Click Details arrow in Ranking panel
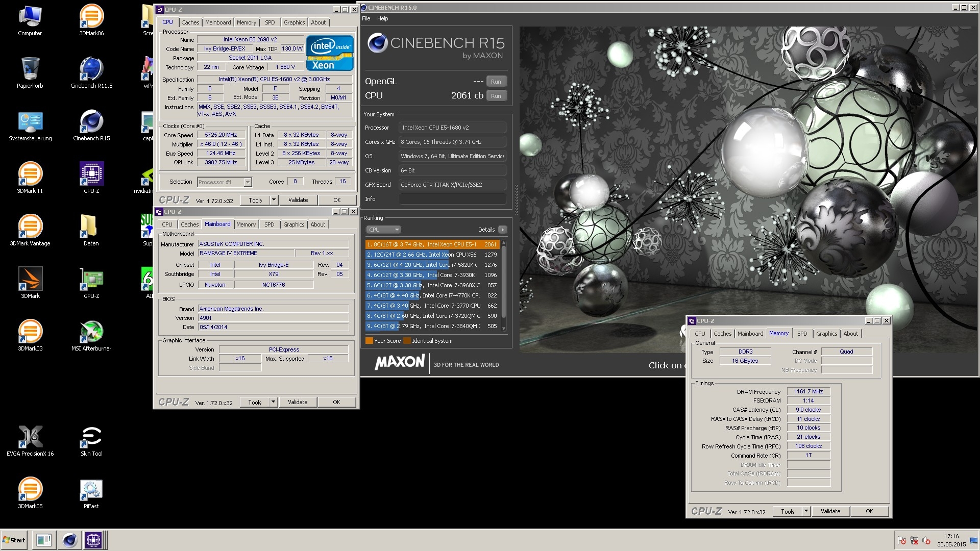The image size is (980, 551). 503,230
